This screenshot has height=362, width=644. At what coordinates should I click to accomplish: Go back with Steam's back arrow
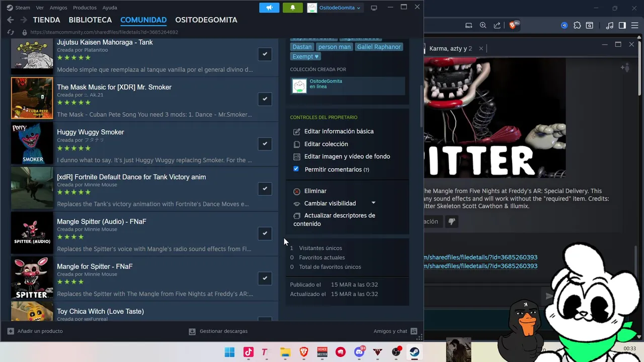click(10, 20)
